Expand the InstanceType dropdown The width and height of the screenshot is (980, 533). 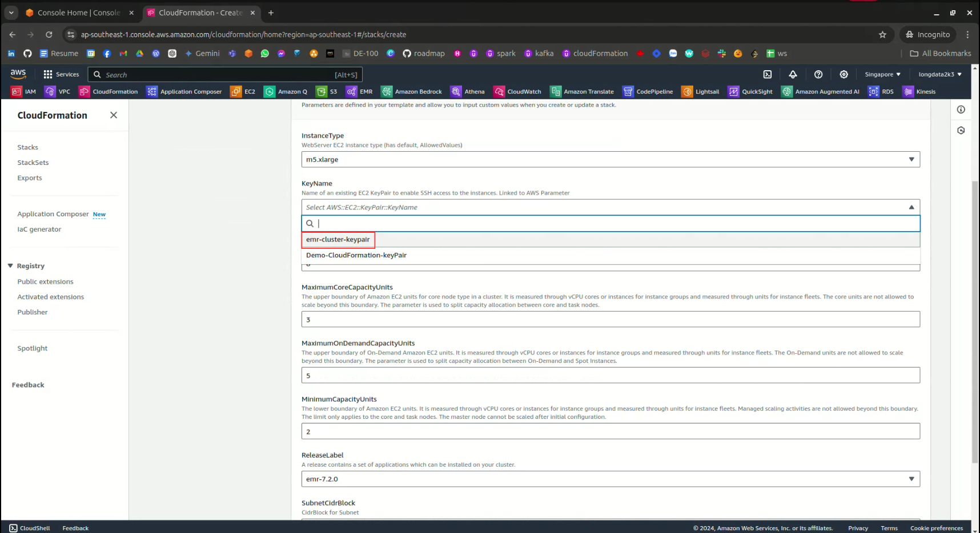[x=610, y=159]
